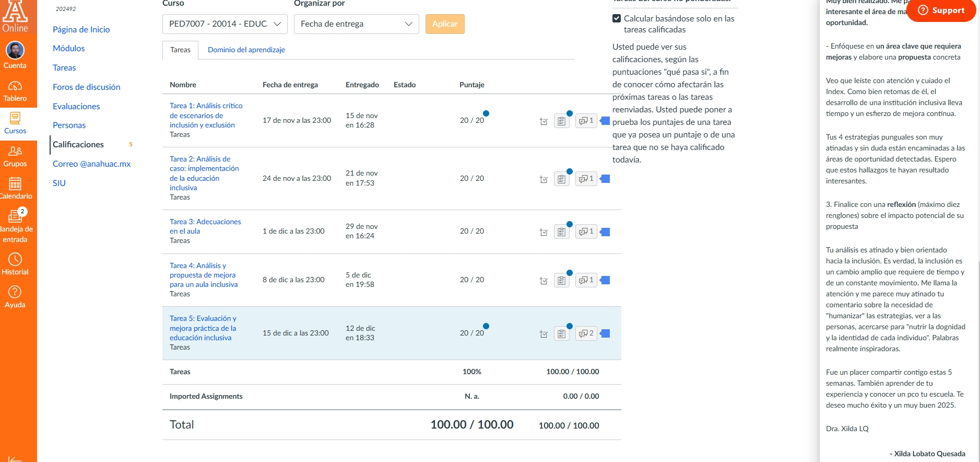The height and width of the screenshot is (462, 980).
Task: Open Tarea 3: Adecuaciones en el aula
Action: [205, 226]
